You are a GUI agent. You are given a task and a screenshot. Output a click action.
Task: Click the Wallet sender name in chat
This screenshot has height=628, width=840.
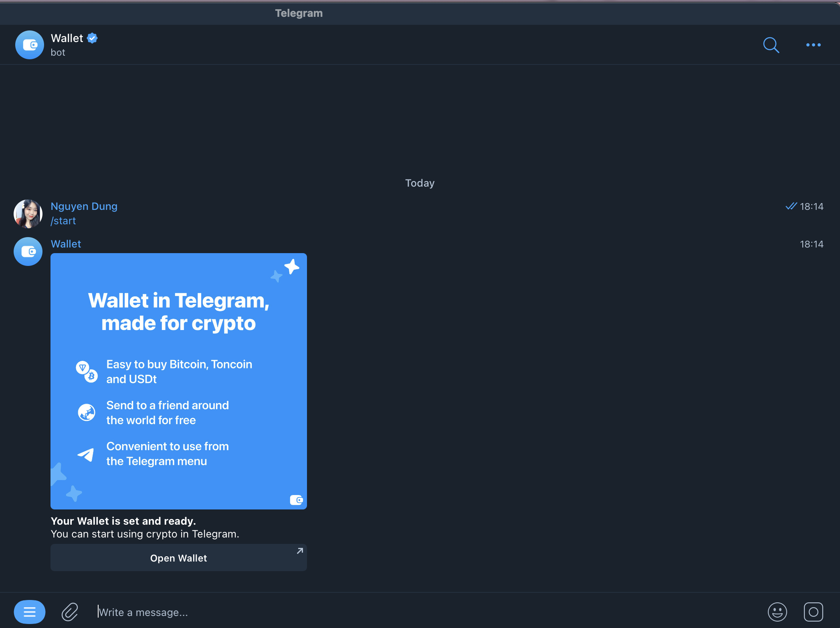[x=66, y=244]
